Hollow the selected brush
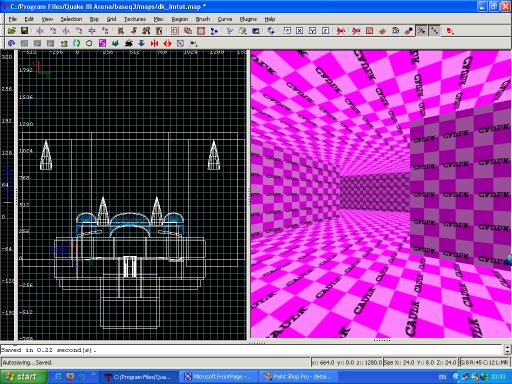Image resolution: width=512 pixels, height=384 pixels. (x=201, y=31)
